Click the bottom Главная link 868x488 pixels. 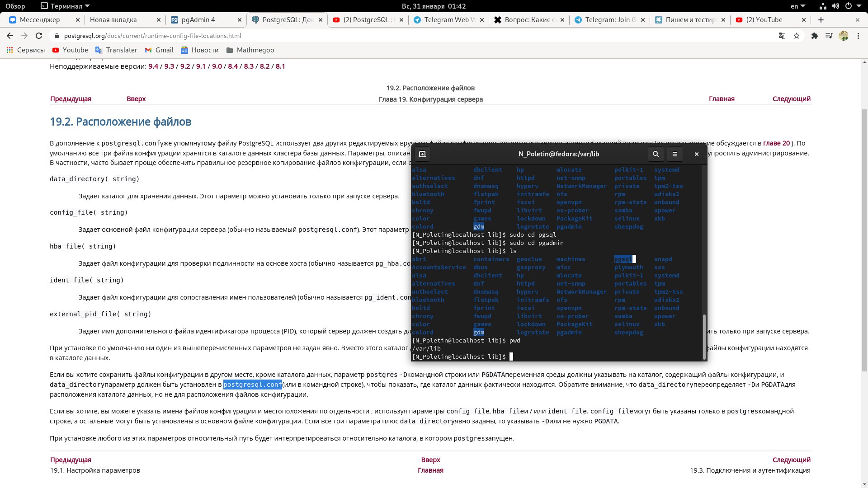[x=430, y=470]
